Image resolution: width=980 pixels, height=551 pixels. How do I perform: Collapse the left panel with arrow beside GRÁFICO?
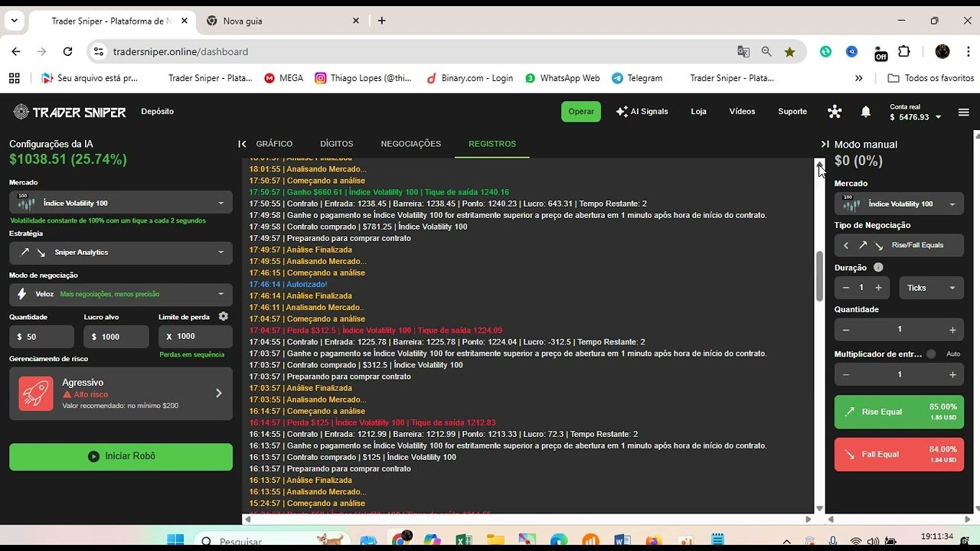click(242, 144)
